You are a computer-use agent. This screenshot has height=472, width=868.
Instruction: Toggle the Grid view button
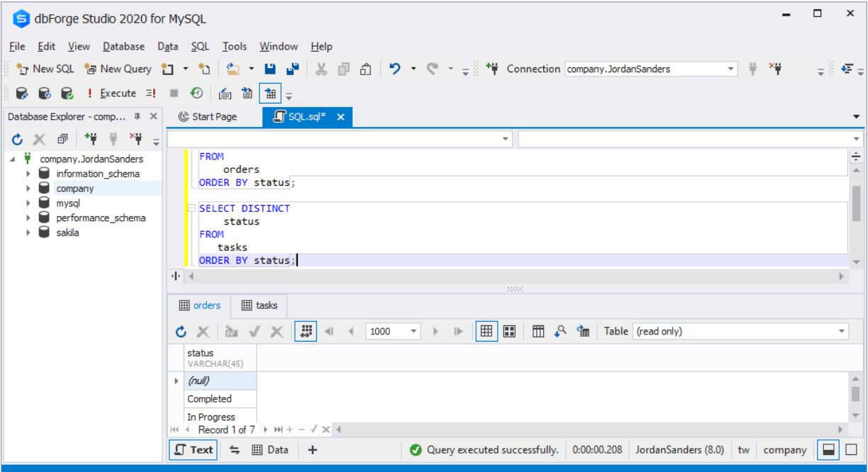[x=486, y=331]
